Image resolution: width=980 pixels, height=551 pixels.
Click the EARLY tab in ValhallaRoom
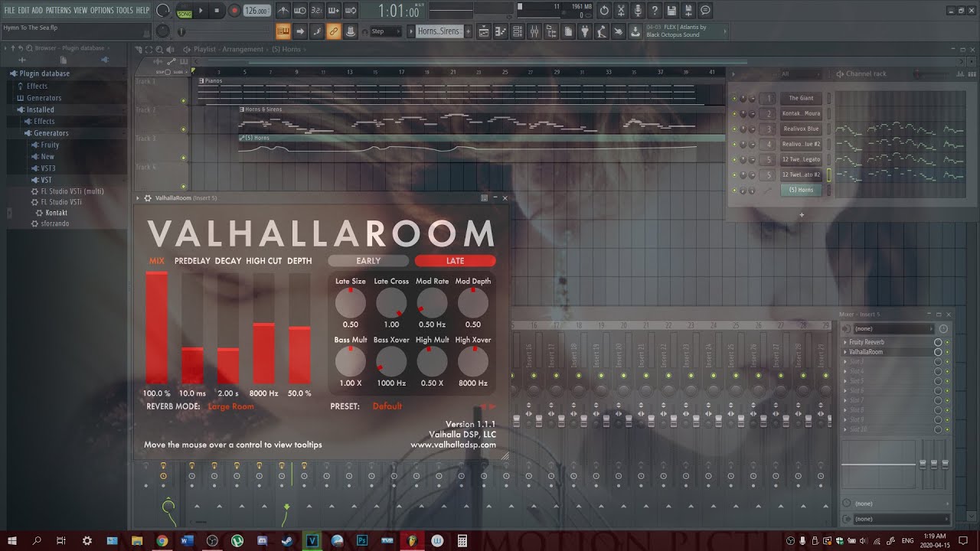[x=368, y=261]
